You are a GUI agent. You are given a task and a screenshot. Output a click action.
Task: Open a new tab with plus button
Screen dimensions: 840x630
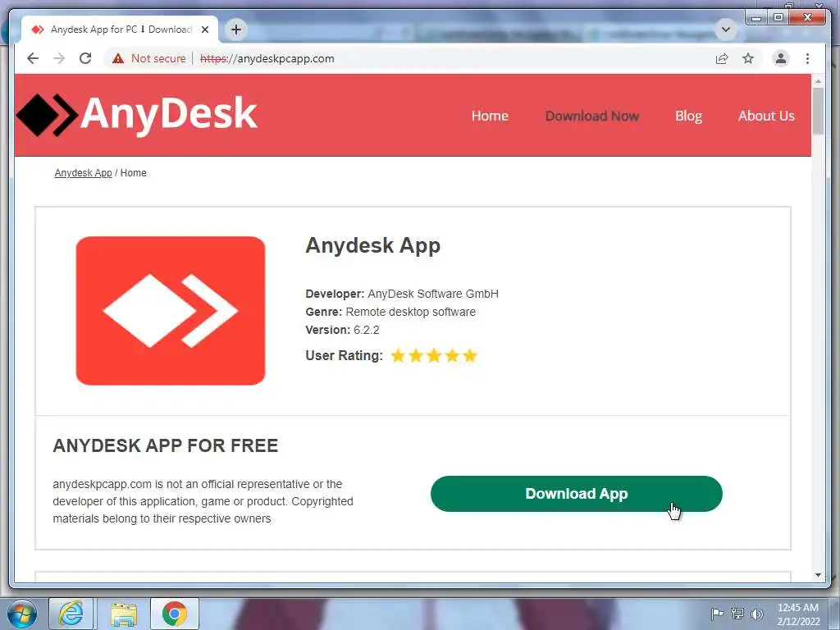coord(235,30)
